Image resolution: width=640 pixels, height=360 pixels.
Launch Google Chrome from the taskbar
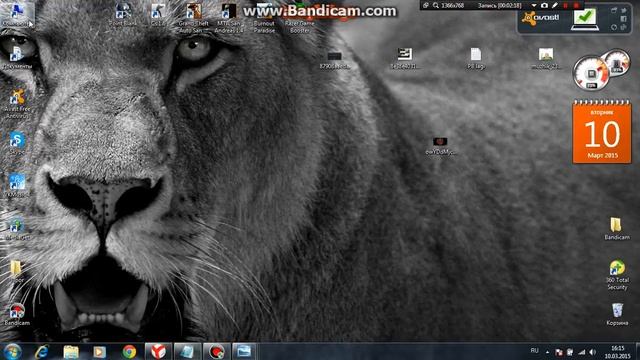tap(129, 351)
